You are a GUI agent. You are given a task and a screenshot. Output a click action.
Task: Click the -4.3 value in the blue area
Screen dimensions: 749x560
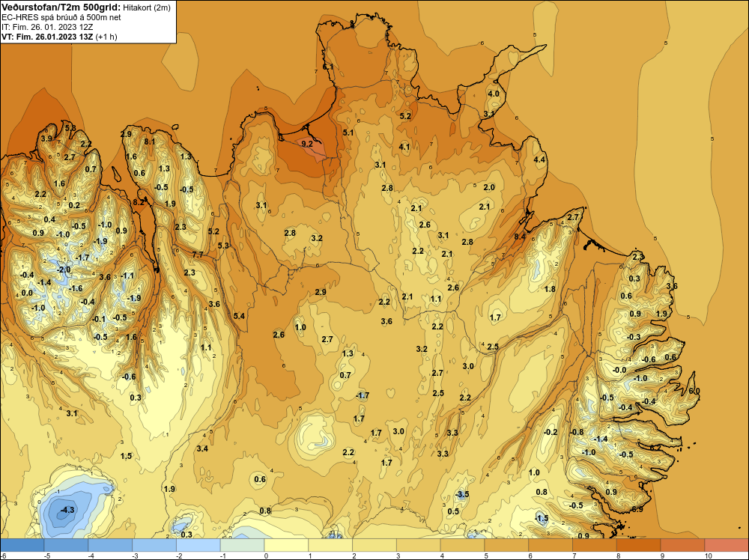(x=67, y=510)
